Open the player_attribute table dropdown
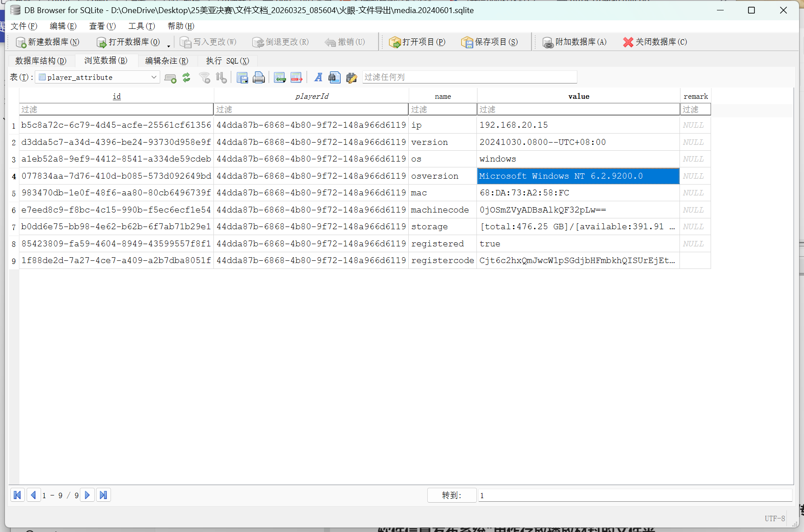 tap(97, 77)
